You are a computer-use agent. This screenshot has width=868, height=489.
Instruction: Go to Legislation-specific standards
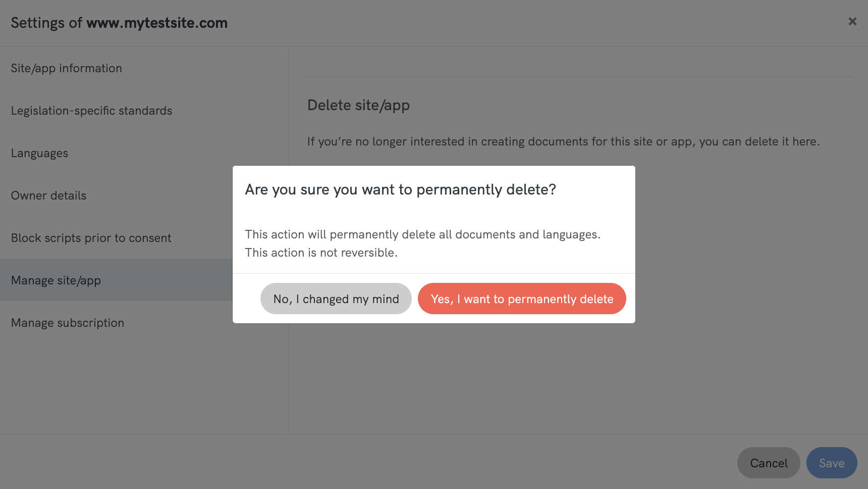pyautogui.click(x=91, y=111)
